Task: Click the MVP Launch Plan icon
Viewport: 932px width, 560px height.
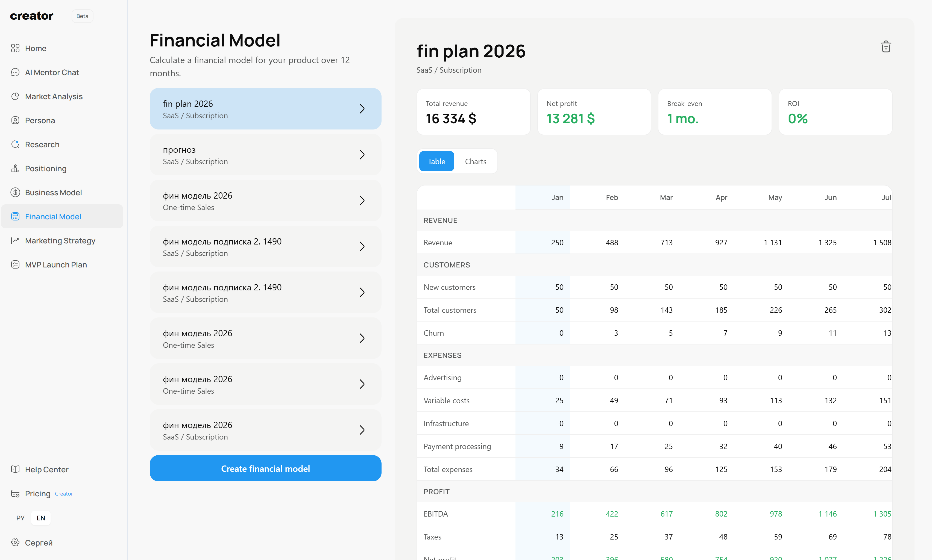Action: pyautogui.click(x=15, y=264)
